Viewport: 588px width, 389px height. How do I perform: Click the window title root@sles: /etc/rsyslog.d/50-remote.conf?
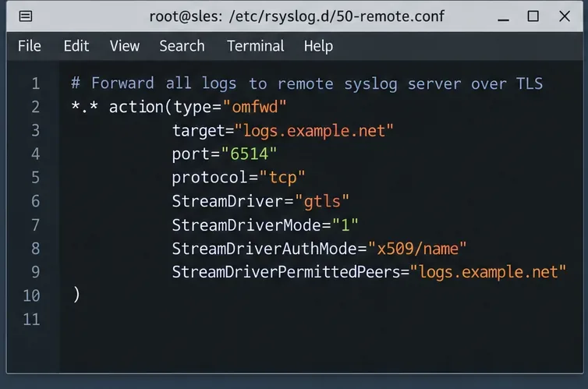point(296,16)
